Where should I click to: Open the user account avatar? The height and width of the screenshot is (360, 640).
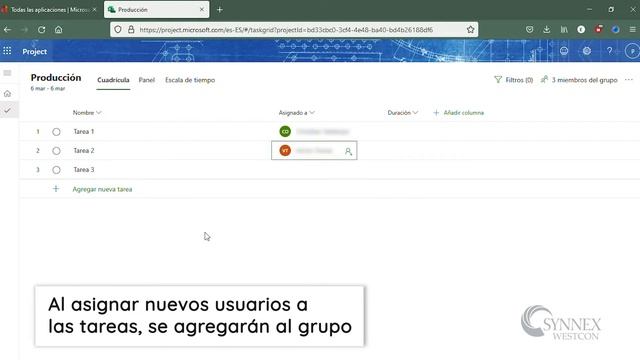tap(632, 51)
